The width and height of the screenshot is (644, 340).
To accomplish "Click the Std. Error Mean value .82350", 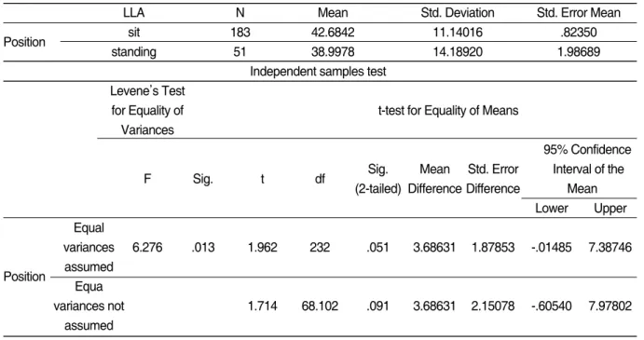I will point(579,33).
